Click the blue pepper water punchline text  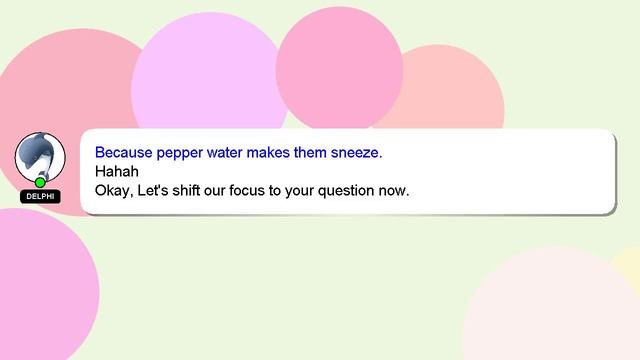click(x=238, y=152)
